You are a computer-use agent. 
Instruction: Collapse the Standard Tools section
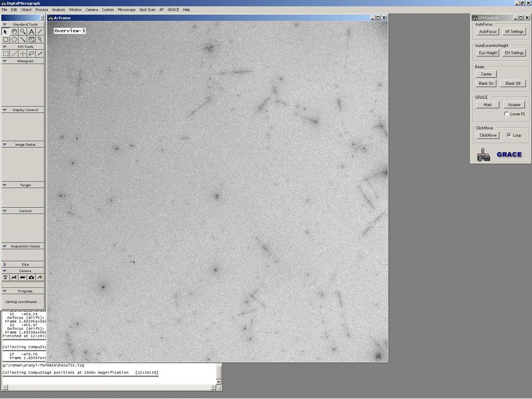[x=4, y=24]
